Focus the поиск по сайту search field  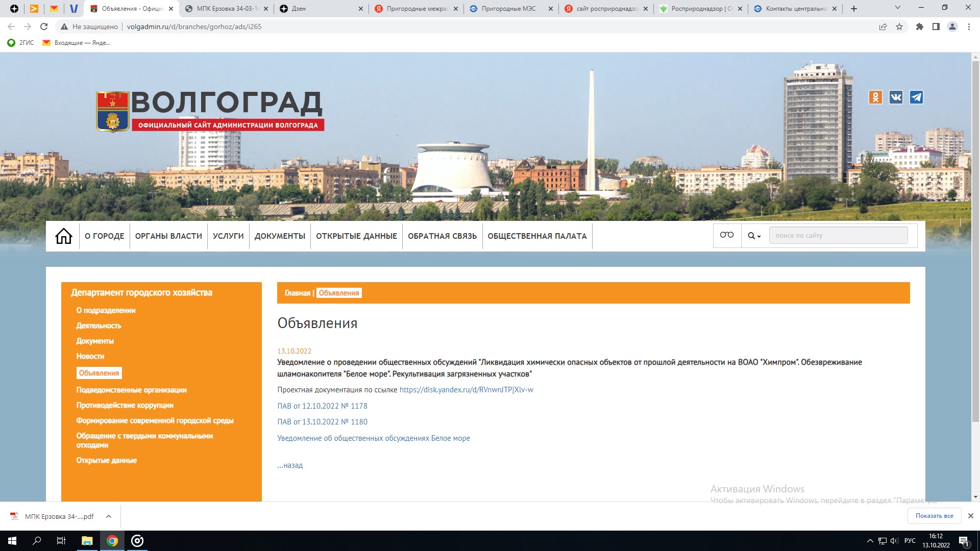pyautogui.click(x=838, y=235)
